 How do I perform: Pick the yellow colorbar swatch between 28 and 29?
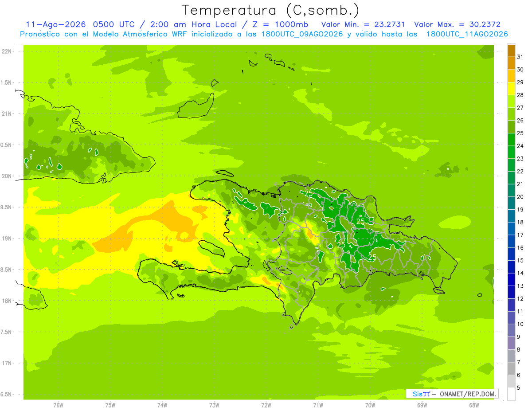coord(511,89)
